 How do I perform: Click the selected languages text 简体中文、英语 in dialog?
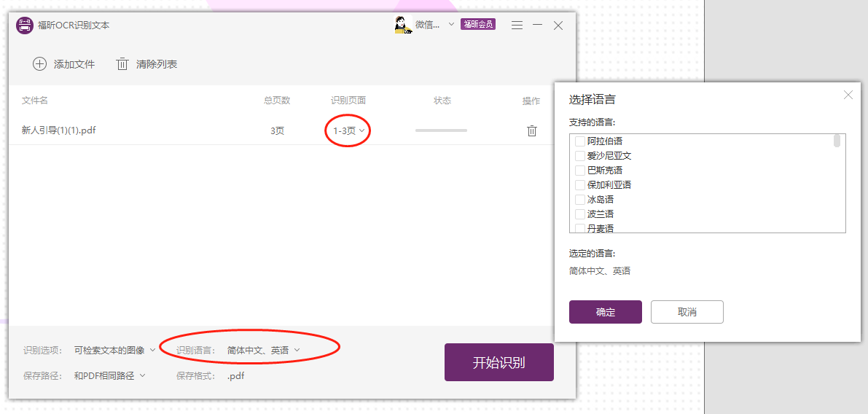(x=600, y=270)
